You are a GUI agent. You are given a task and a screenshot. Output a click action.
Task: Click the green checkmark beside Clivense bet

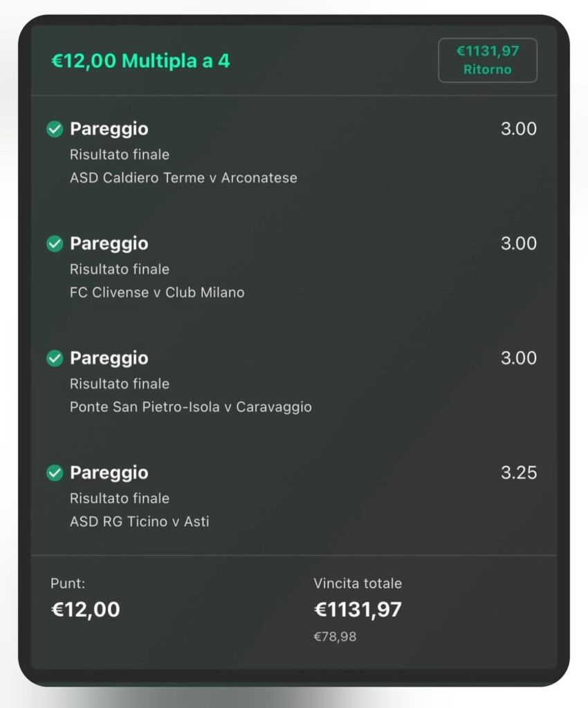[55, 244]
